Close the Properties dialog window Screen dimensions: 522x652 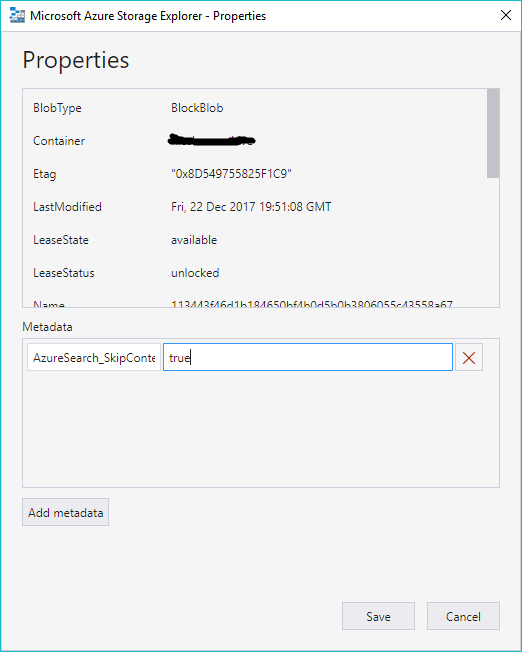(x=506, y=15)
